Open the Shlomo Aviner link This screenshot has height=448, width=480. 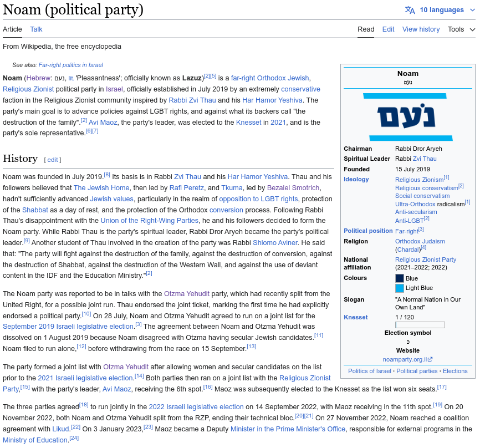pyautogui.click(x=275, y=243)
